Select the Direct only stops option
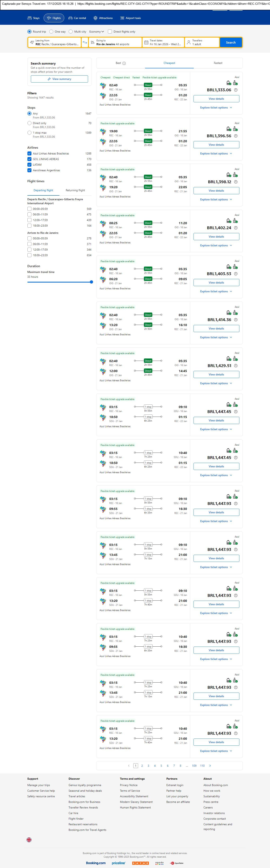The image size is (270, 868). pyautogui.click(x=29, y=123)
